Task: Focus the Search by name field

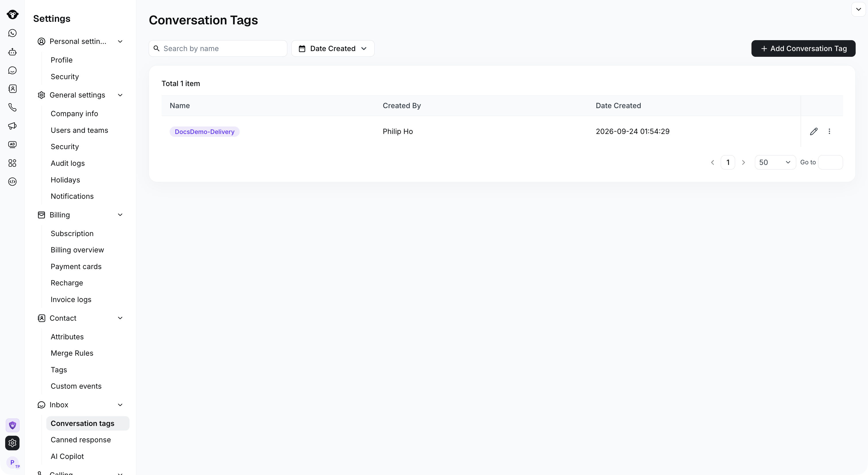Action: pyautogui.click(x=218, y=48)
